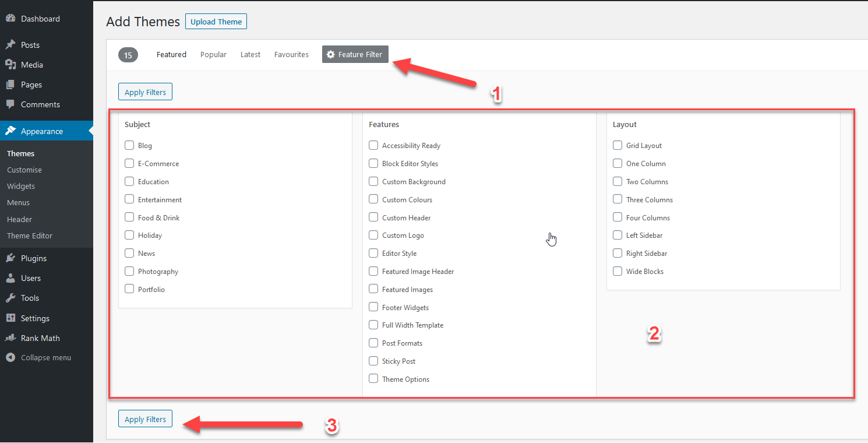Check the Holiday checkbox

(129, 235)
